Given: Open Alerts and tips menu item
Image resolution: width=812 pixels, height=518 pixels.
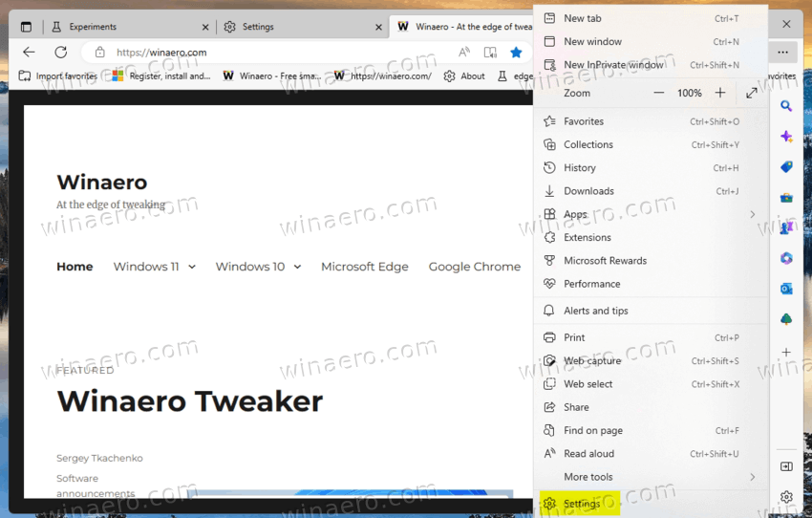Looking at the screenshot, I should 651,311.
